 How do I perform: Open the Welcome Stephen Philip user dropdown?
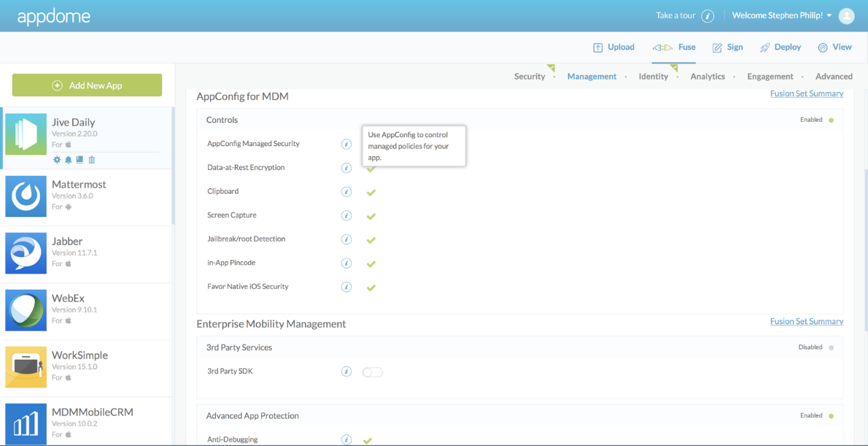pos(782,15)
